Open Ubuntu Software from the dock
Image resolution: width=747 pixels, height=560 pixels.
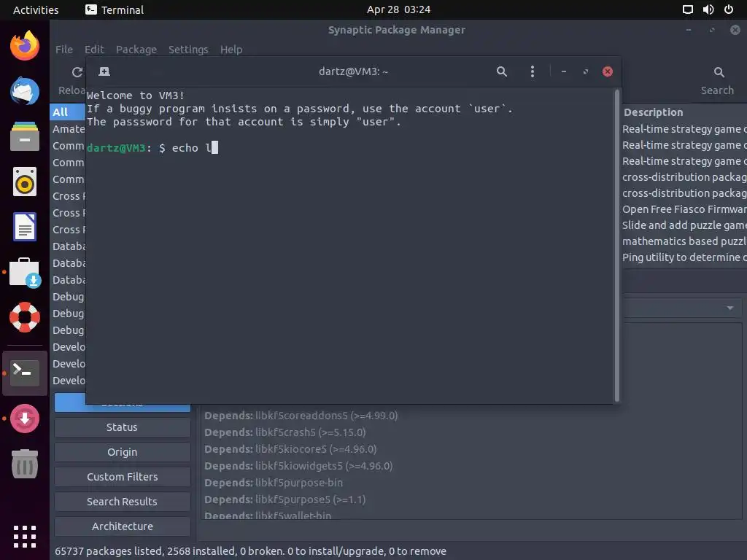[x=25, y=273]
